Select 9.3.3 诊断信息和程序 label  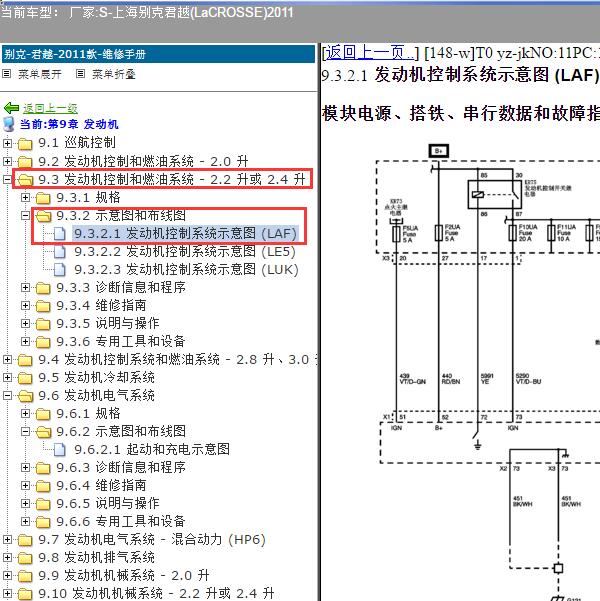(121, 287)
